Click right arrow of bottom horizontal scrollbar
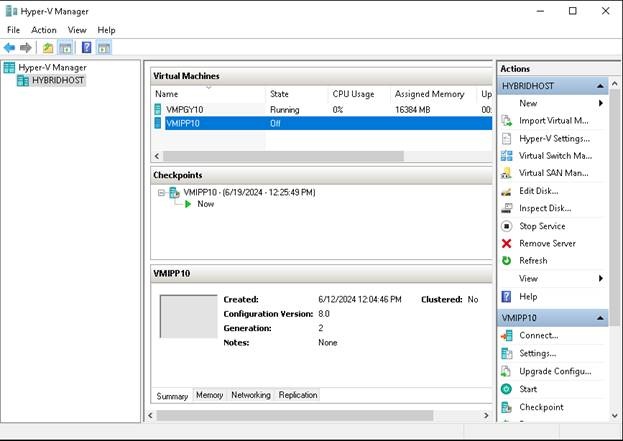 point(486,416)
